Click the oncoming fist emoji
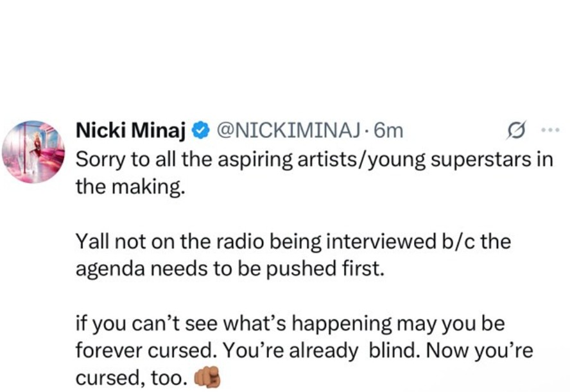Image resolution: width=570 pixels, height=392 pixels. (x=207, y=379)
